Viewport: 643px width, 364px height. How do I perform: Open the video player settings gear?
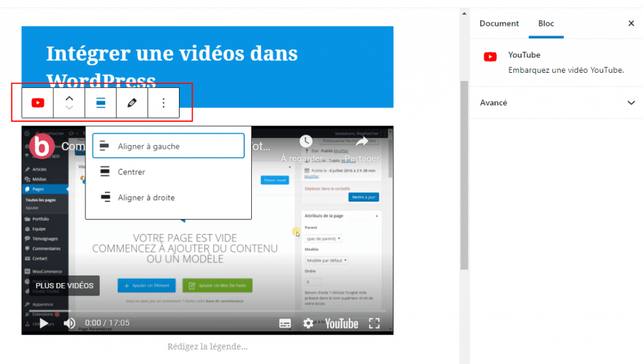click(308, 323)
